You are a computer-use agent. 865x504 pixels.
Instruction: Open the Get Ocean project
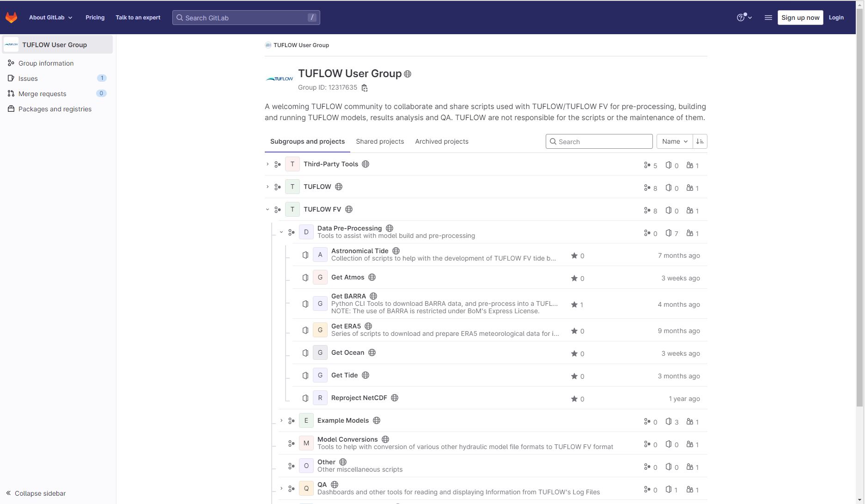348,352
